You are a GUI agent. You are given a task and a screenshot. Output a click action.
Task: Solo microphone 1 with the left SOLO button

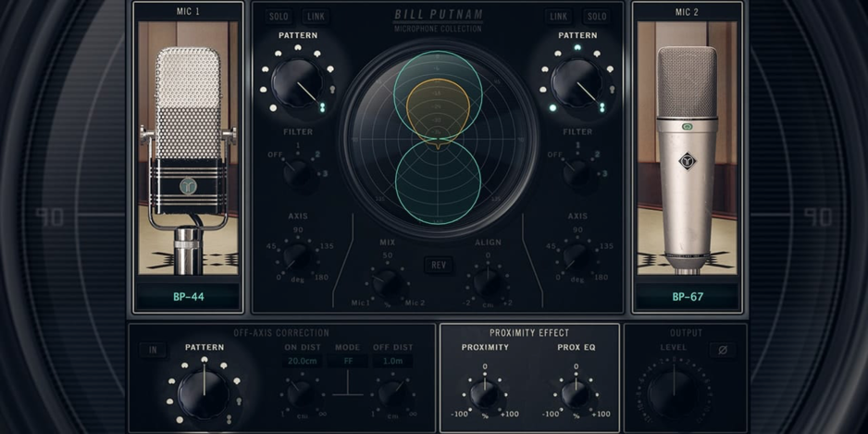[279, 16]
